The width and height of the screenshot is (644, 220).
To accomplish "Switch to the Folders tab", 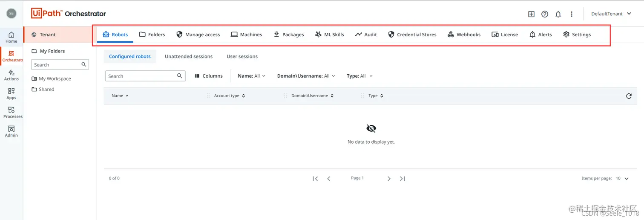I will (x=152, y=35).
